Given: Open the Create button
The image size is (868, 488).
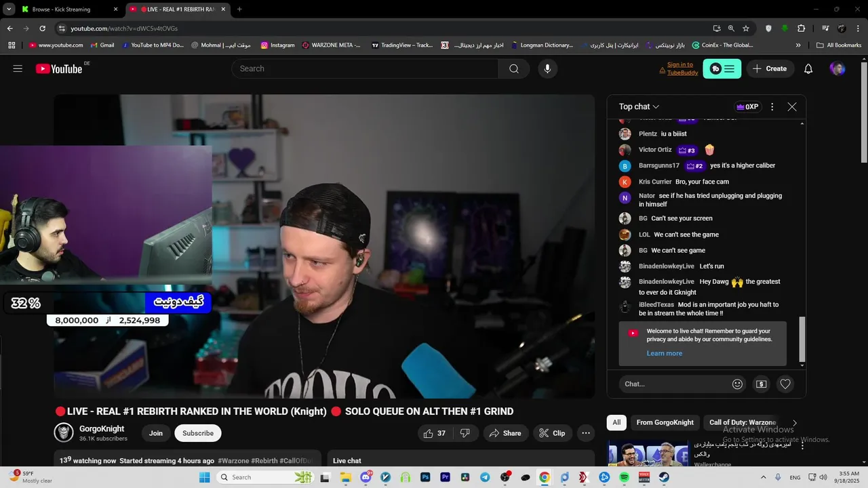Looking at the screenshot, I should click(x=770, y=68).
